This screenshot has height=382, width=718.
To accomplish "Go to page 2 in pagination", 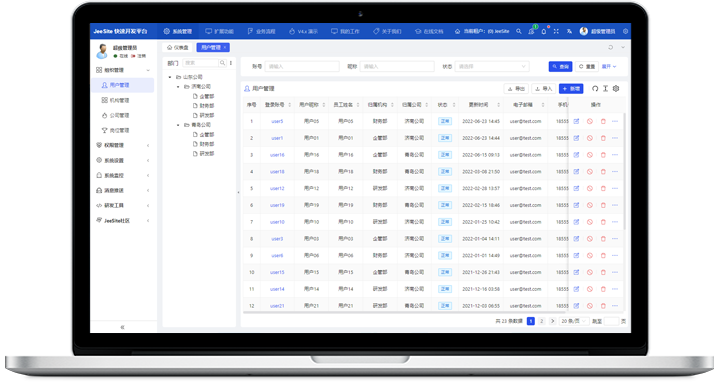I will point(542,321).
